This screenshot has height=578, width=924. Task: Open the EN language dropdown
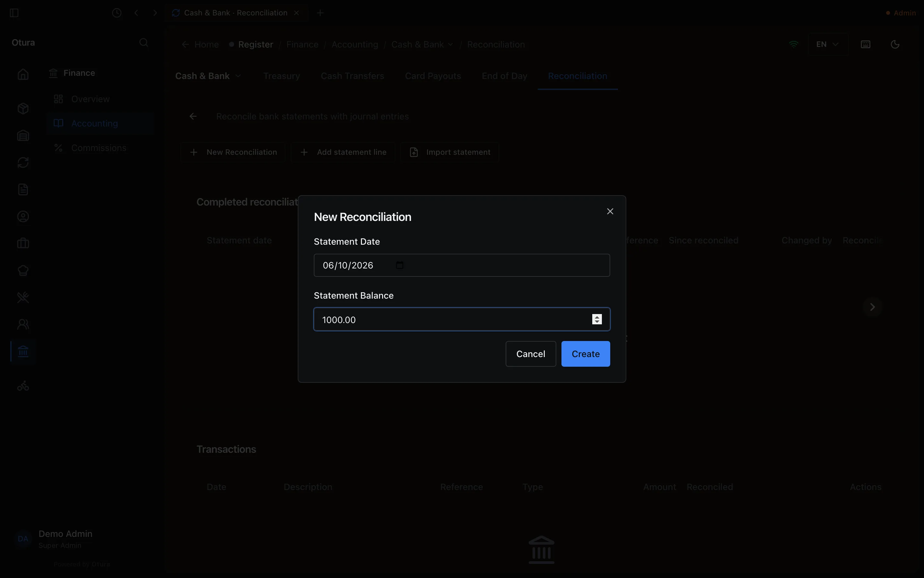(x=828, y=44)
